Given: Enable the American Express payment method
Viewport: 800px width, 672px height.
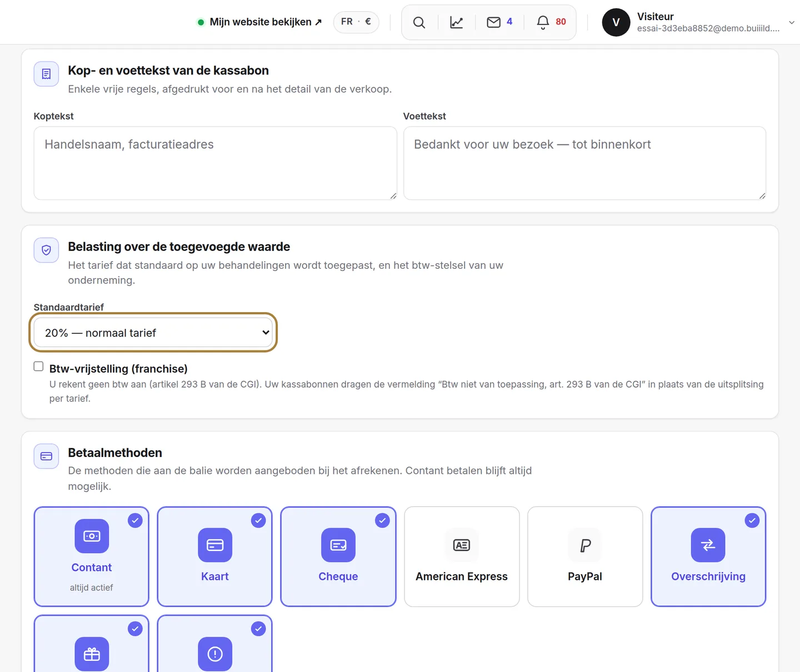Looking at the screenshot, I should 462,556.
